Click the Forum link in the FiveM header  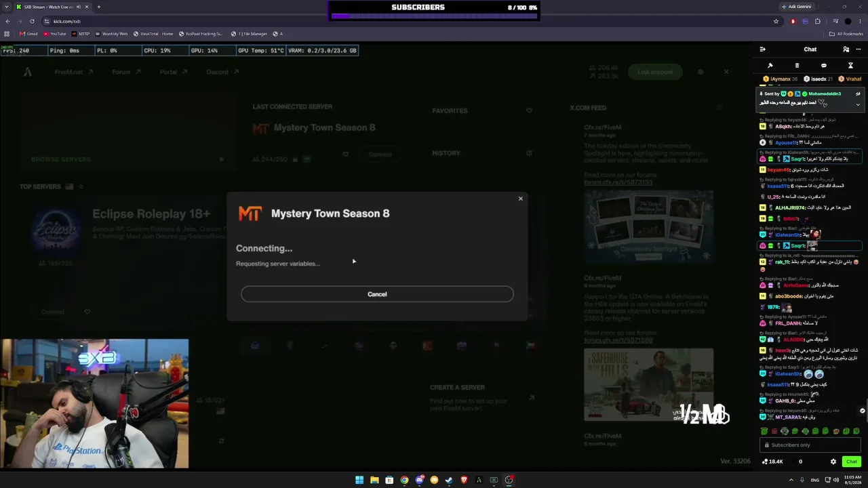pos(126,72)
